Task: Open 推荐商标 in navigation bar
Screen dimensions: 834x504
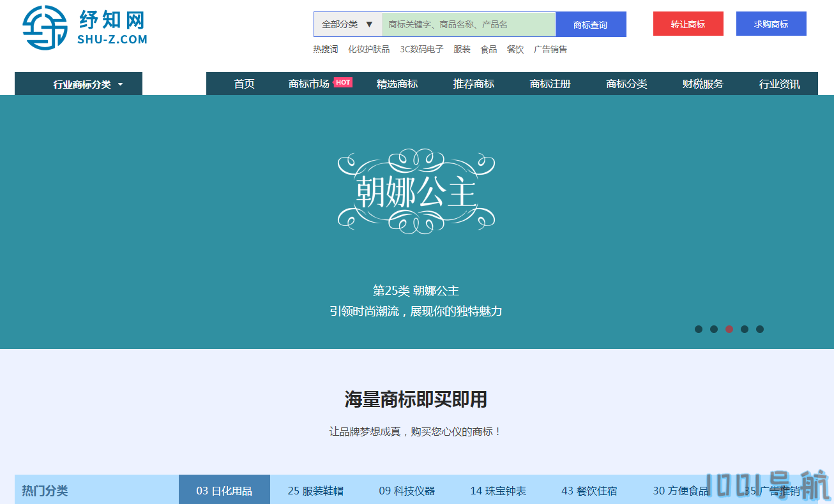Action: [474, 84]
